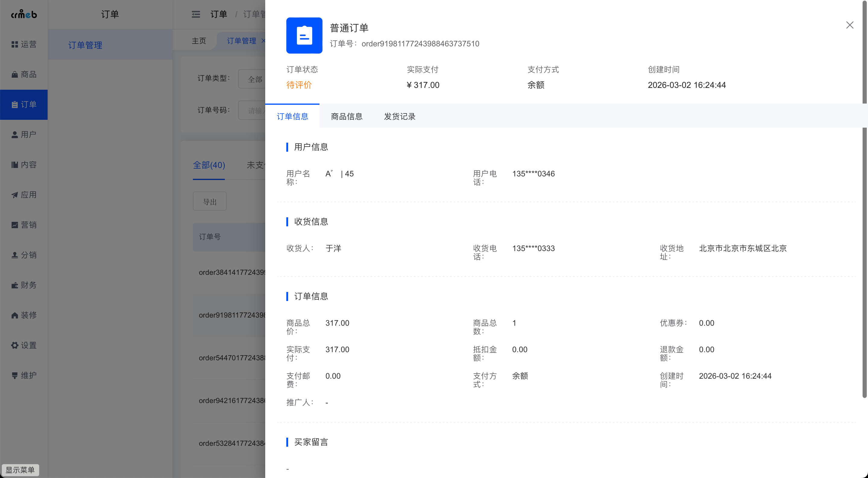868x478 pixels.
Task: Click the 订单号码 input field
Action: 253,110
